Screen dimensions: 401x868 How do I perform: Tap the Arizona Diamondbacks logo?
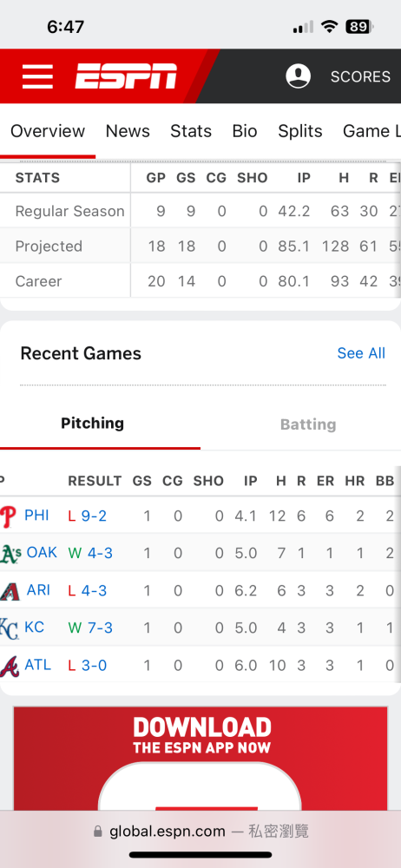pos(10,590)
